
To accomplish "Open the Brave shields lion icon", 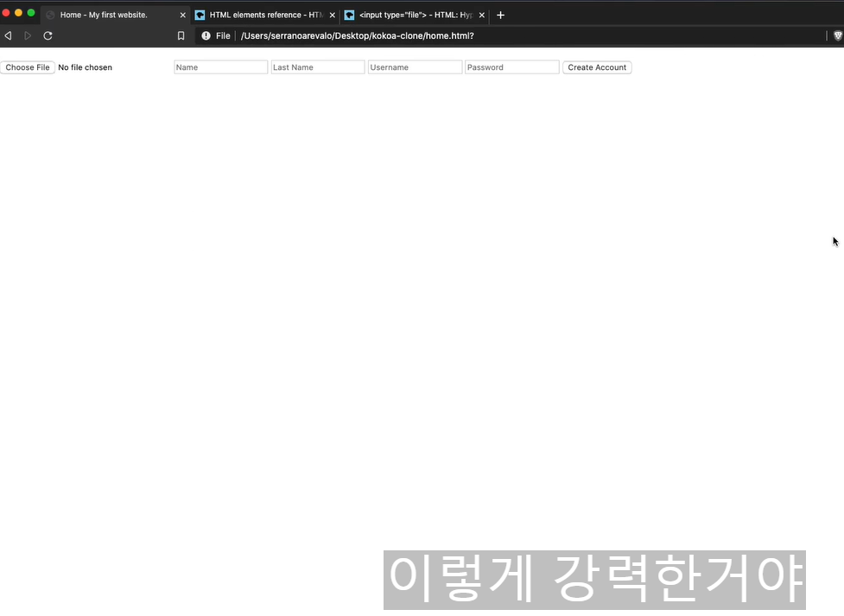I will (x=838, y=35).
